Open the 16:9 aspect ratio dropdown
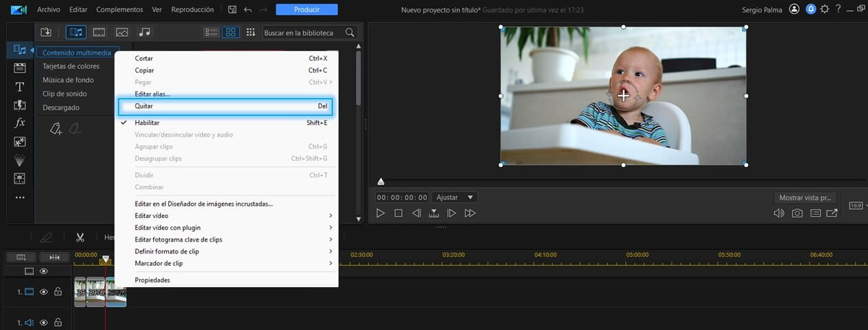Image resolution: width=868 pixels, height=330 pixels. tap(857, 206)
